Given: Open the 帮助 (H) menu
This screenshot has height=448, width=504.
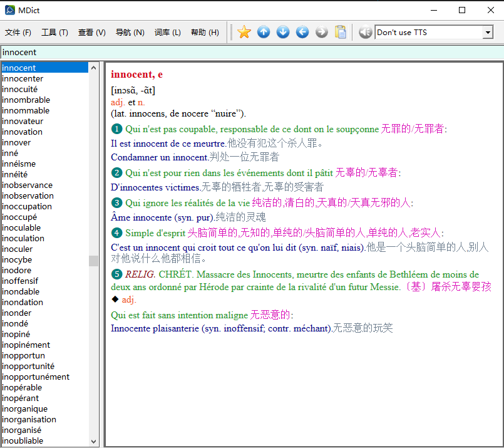Looking at the screenshot, I should [205, 33].
